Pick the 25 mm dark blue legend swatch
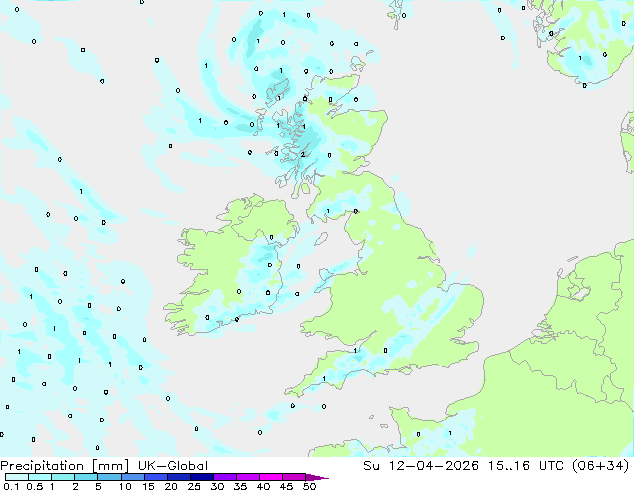This screenshot has height=490, width=634. click(x=202, y=477)
